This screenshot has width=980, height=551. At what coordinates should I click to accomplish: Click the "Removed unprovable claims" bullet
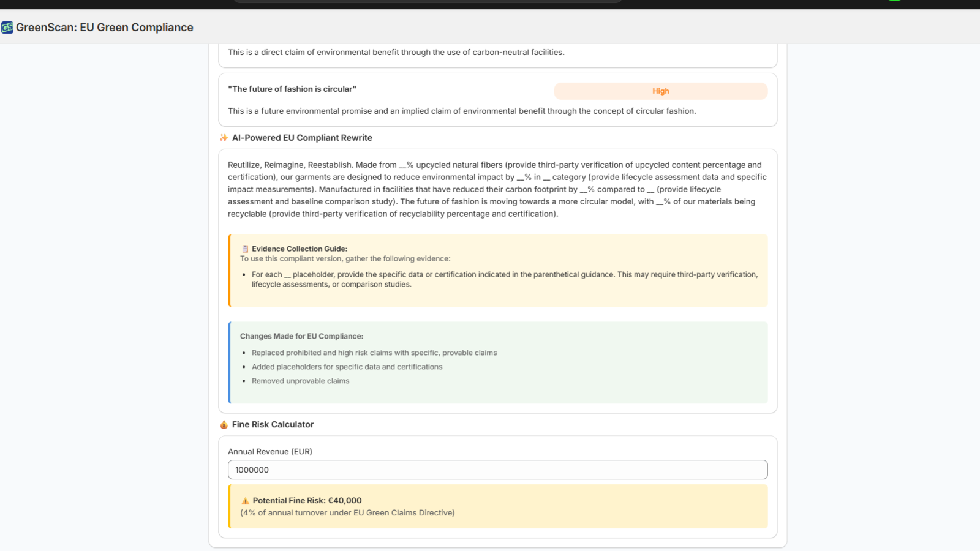(300, 381)
